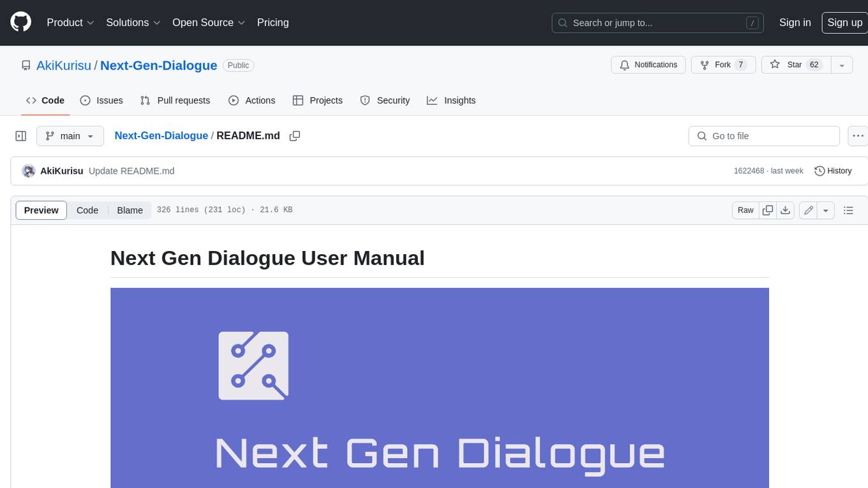Expand the Product menu
Screen dimensions: 868x488
coord(70,22)
